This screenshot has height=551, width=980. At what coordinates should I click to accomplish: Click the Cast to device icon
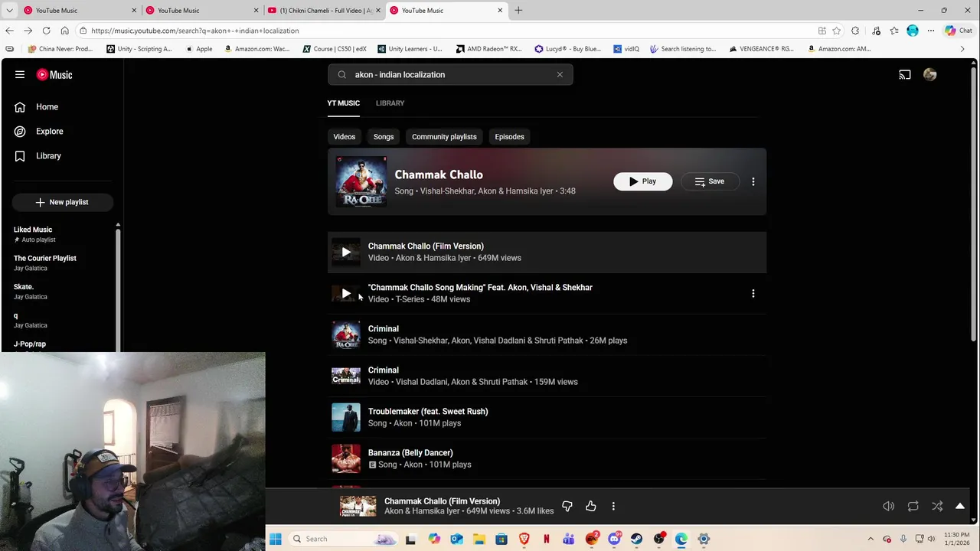905,74
